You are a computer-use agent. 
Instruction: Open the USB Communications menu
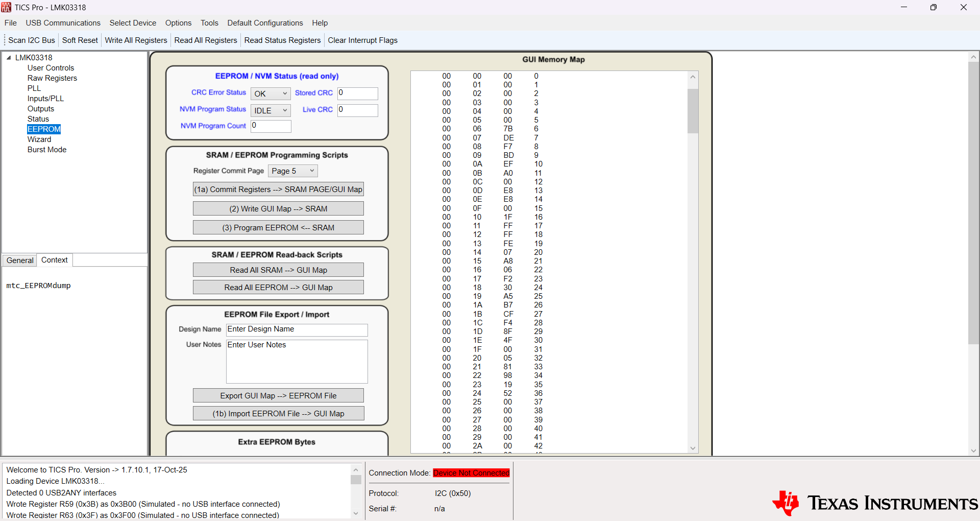63,23
